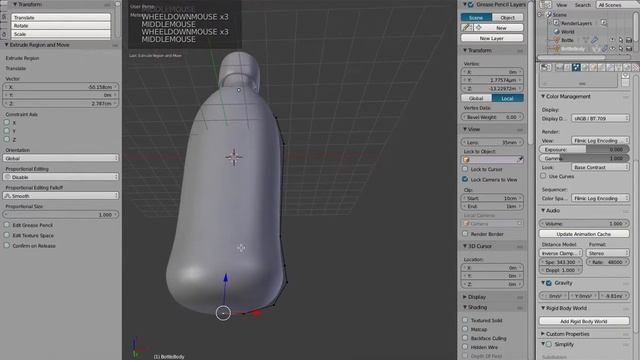Open the Orientation dropdown showing Global
This screenshot has height=360, width=640.
[x=60, y=158]
